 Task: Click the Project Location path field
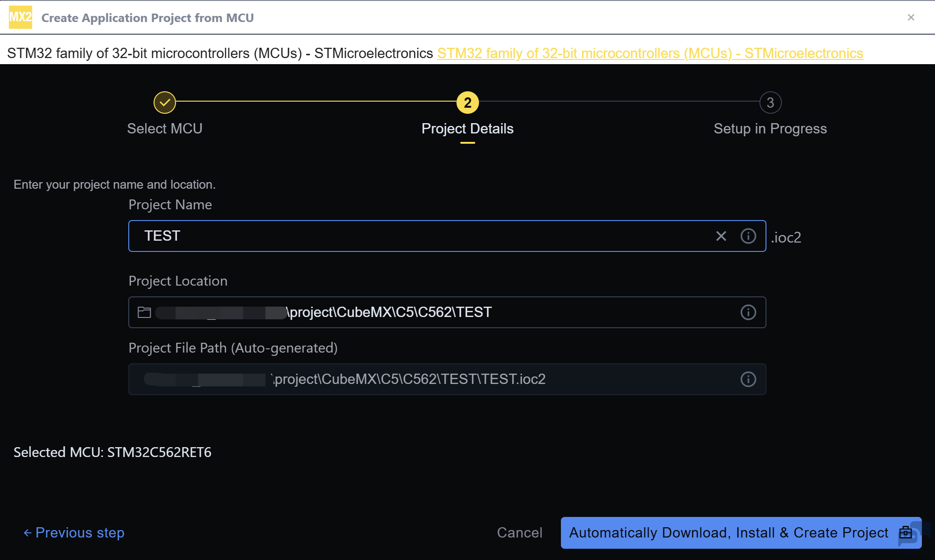(x=447, y=312)
